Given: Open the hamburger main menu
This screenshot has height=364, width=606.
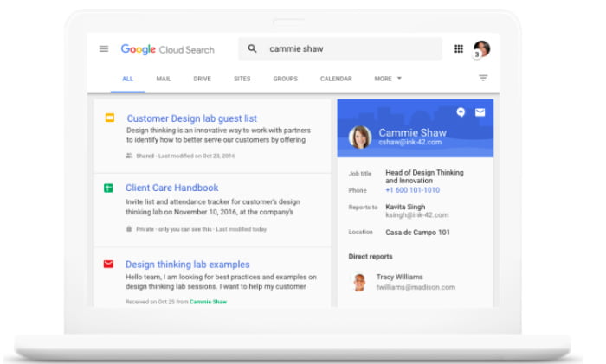Looking at the screenshot, I should [104, 49].
